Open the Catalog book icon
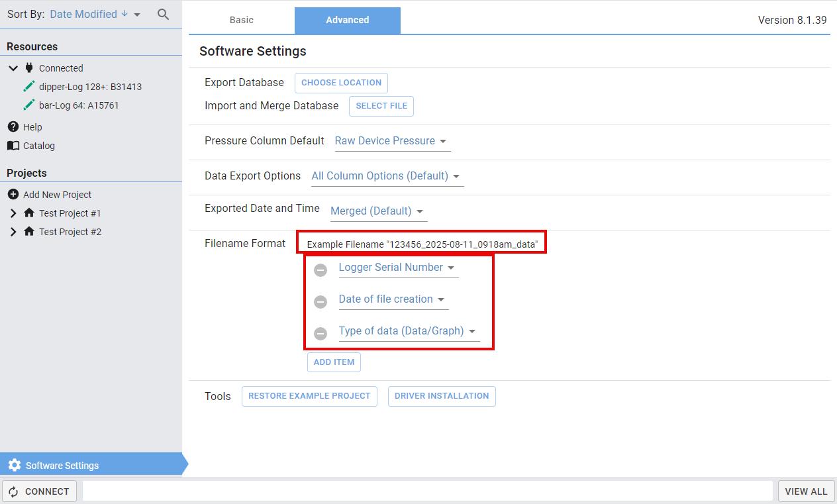Image resolution: width=837 pixels, height=504 pixels. point(13,145)
